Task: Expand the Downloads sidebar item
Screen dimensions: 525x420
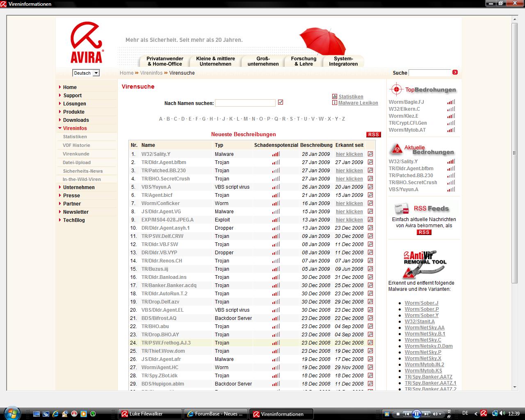Action: click(x=60, y=120)
